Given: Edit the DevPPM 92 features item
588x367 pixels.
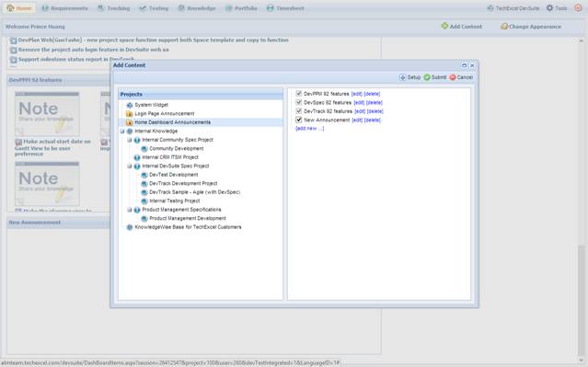Looking at the screenshot, I should [356, 94].
